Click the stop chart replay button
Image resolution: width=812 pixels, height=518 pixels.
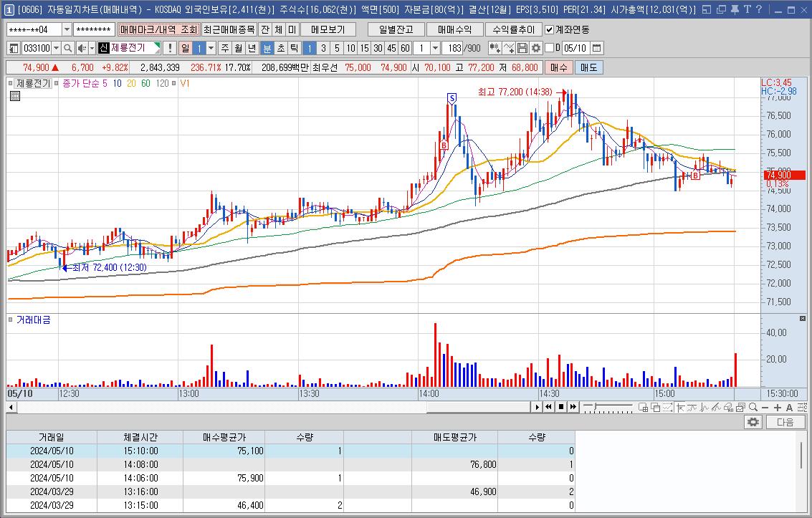(561, 407)
